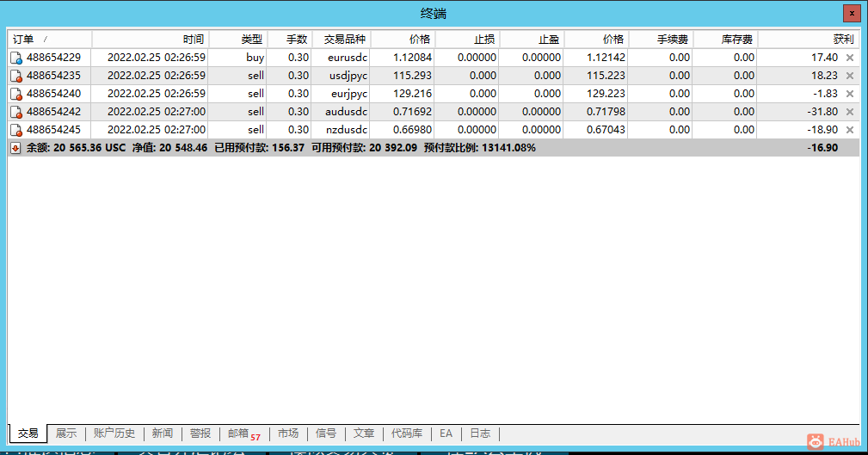Select order number 488654229
The height and width of the screenshot is (455, 868).
tap(53, 58)
